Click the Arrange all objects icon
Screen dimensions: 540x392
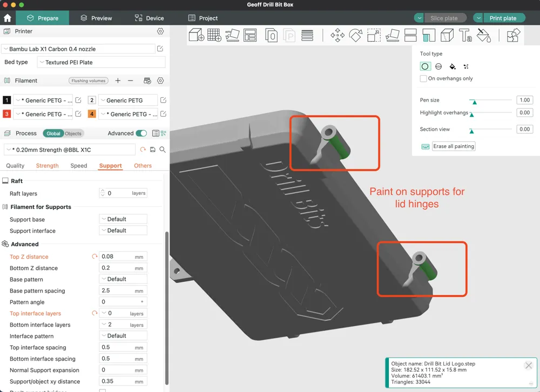250,35
